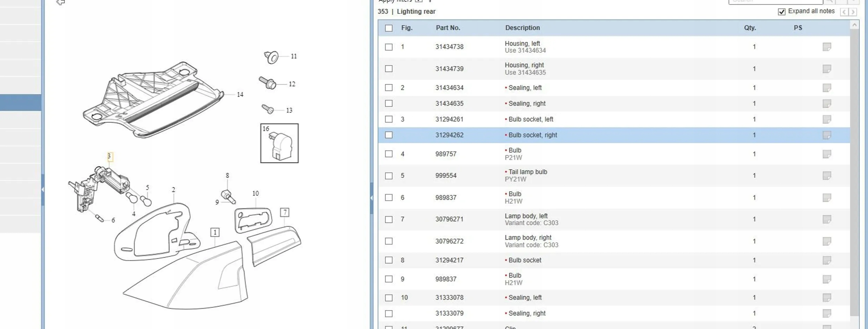Open note icon for part 31294217

point(827,260)
